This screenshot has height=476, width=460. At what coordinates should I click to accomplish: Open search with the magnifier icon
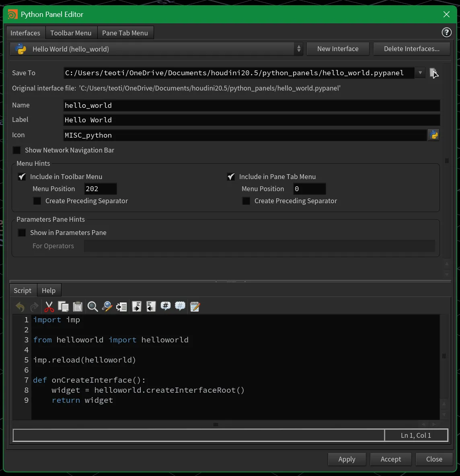[x=92, y=306]
